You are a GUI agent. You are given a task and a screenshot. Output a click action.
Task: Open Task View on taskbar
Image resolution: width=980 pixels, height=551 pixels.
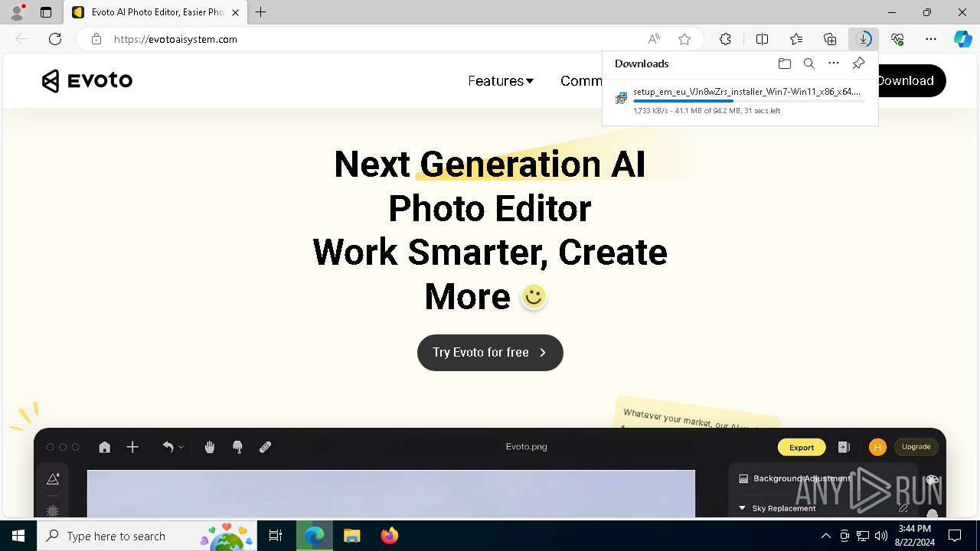(276, 536)
